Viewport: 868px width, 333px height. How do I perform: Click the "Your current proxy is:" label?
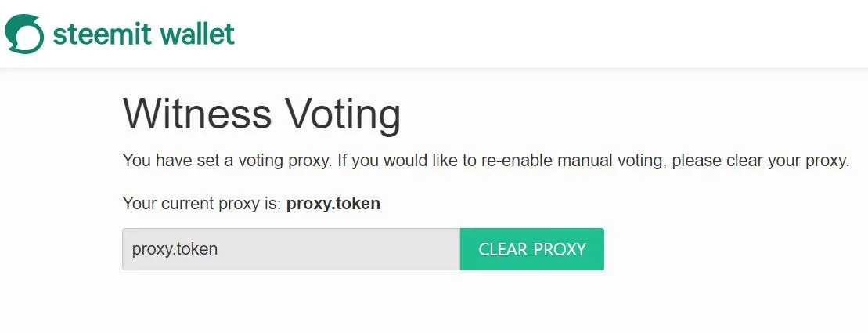[202, 204]
